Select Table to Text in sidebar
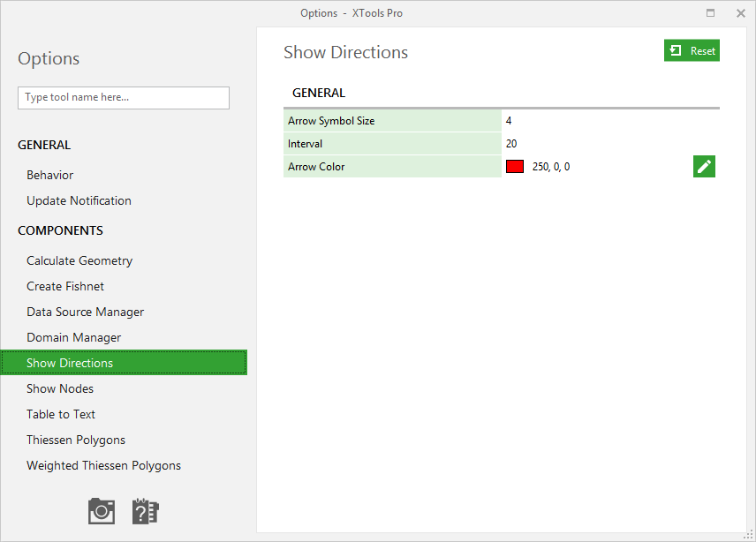The height and width of the screenshot is (542, 756). click(61, 414)
